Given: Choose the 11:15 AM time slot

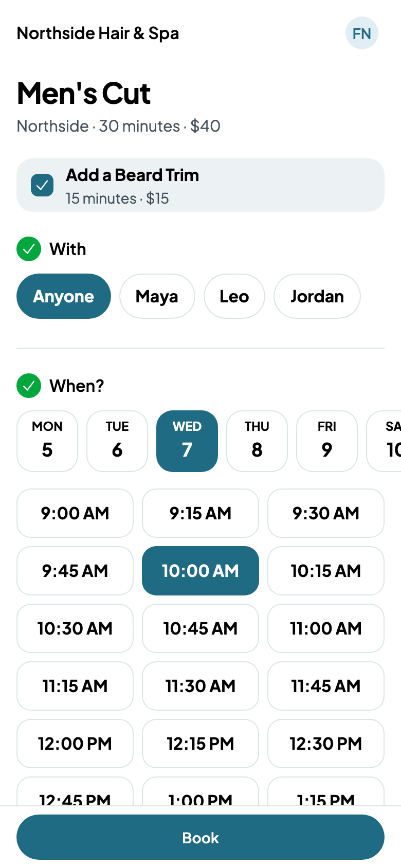Looking at the screenshot, I should 75,686.
